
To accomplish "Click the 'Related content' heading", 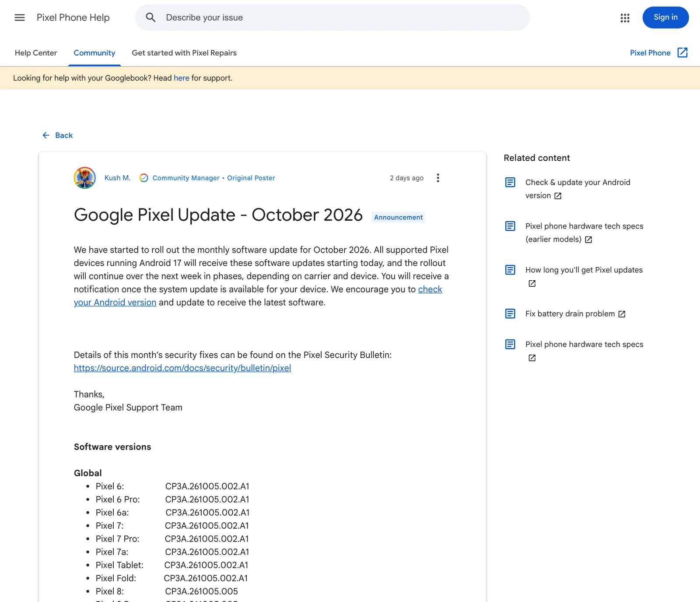I will pos(537,158).
